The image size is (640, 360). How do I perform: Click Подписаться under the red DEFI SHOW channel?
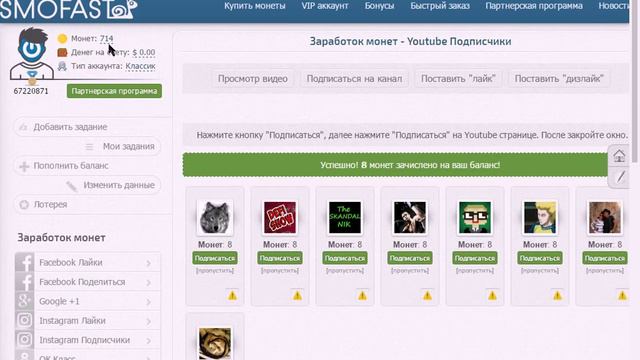[x=280, y=258]
